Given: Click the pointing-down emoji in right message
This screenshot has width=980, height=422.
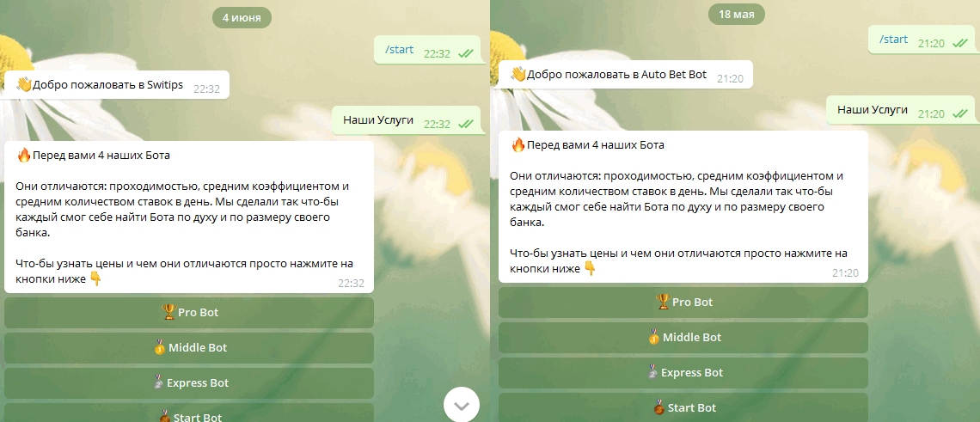Looking at the screenshot, I should pyautogui.click(x=590, y=269).
